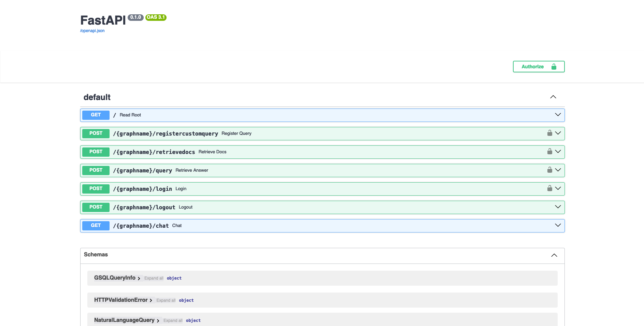Expand the NaturalLanguageQuery schema arrow
The width and height of the screenshot is (644, 326).
[x=158, y=321]
